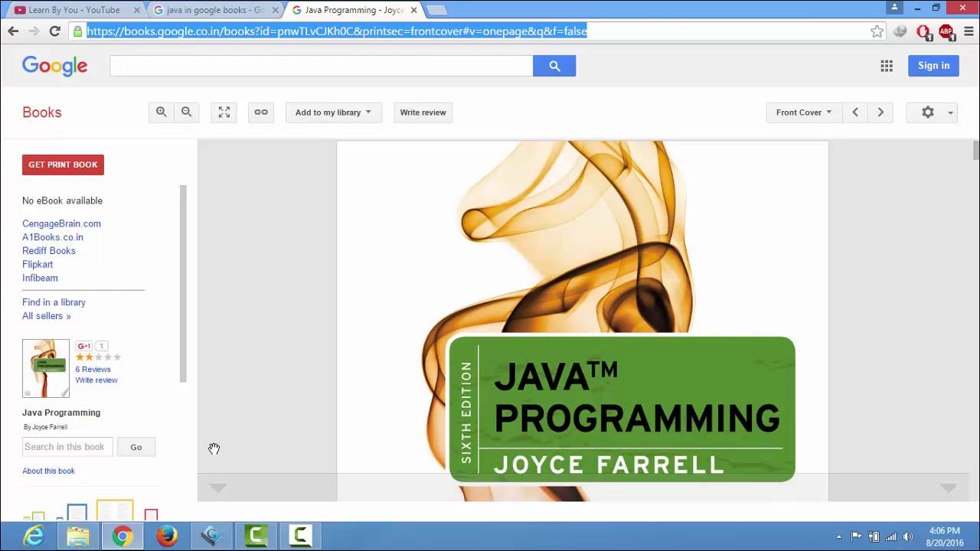Click the network signal tray icon

point(891,536)
